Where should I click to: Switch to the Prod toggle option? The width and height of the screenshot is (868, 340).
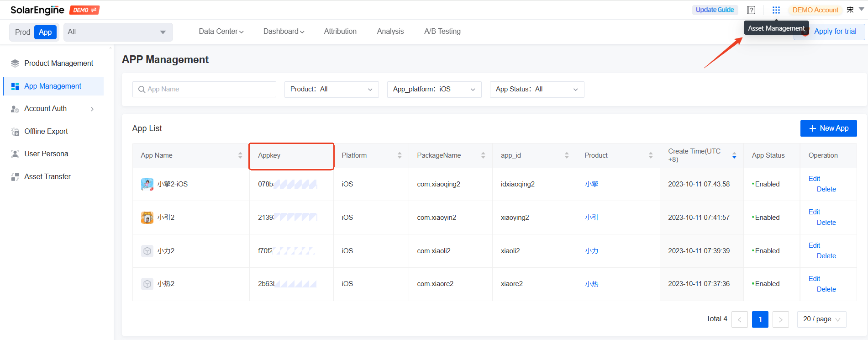coord(22,32)
